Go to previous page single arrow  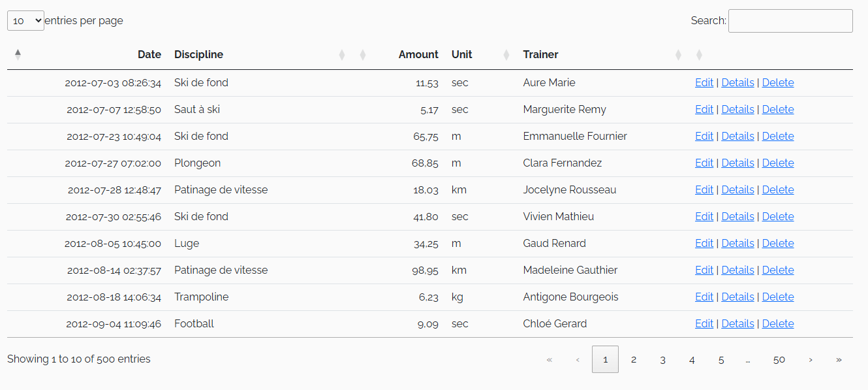[578, 359]
